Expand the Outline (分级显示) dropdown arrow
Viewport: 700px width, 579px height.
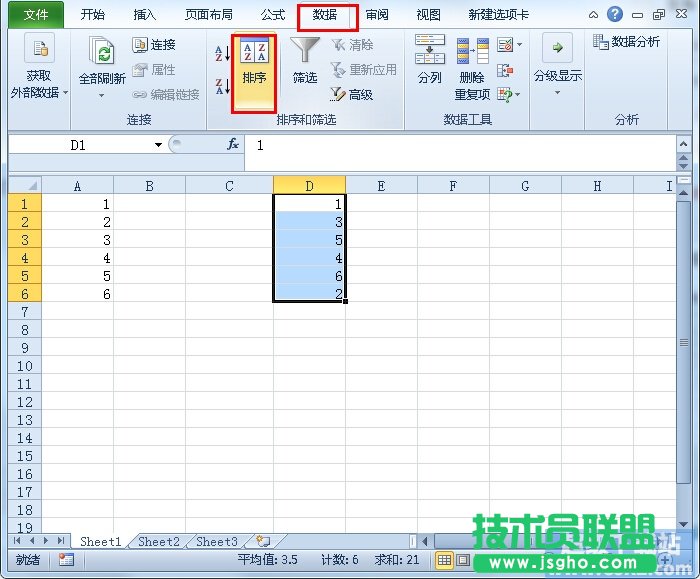point(558,93)
